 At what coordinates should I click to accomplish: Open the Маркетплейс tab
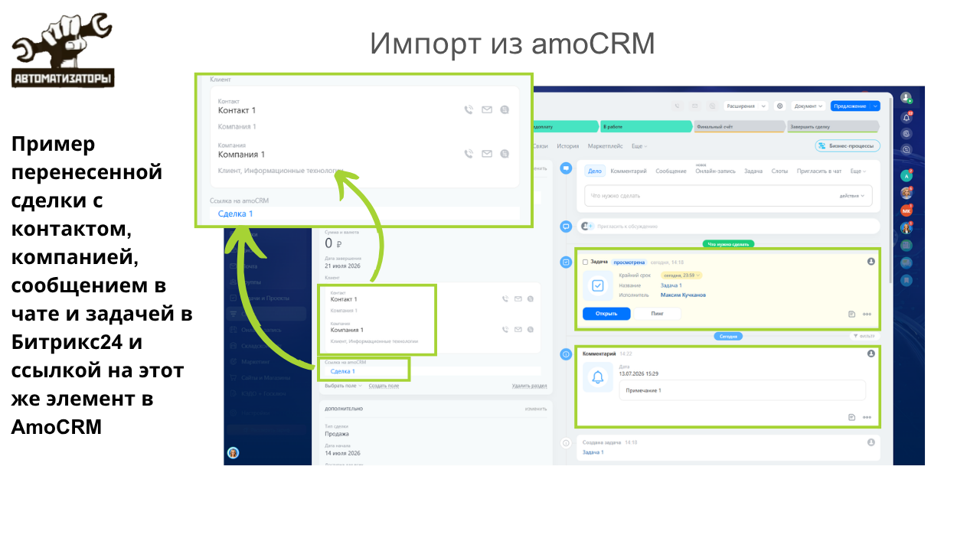pos(605,145)
